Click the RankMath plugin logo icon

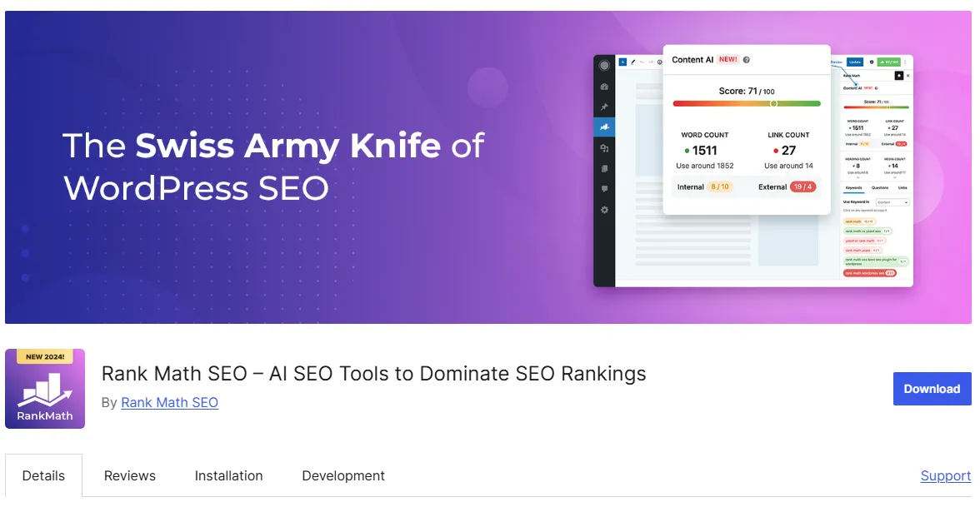(x=45, y=388)
